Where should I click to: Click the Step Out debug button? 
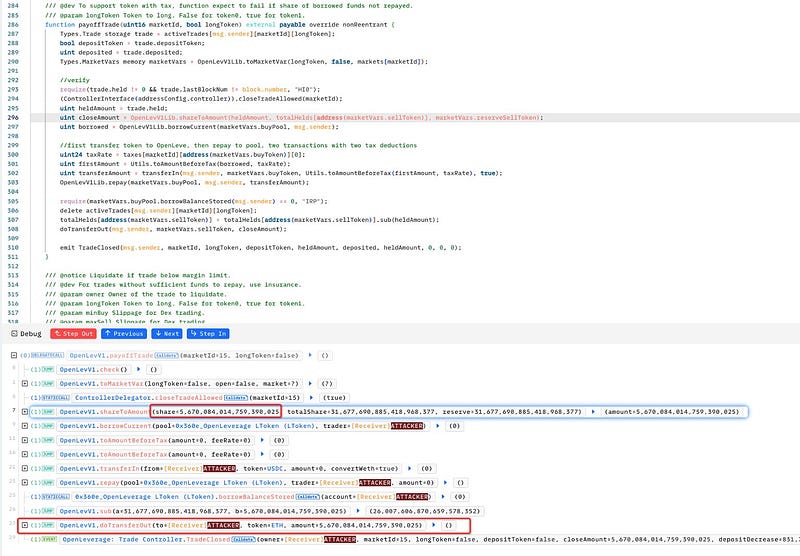(72, 333)
